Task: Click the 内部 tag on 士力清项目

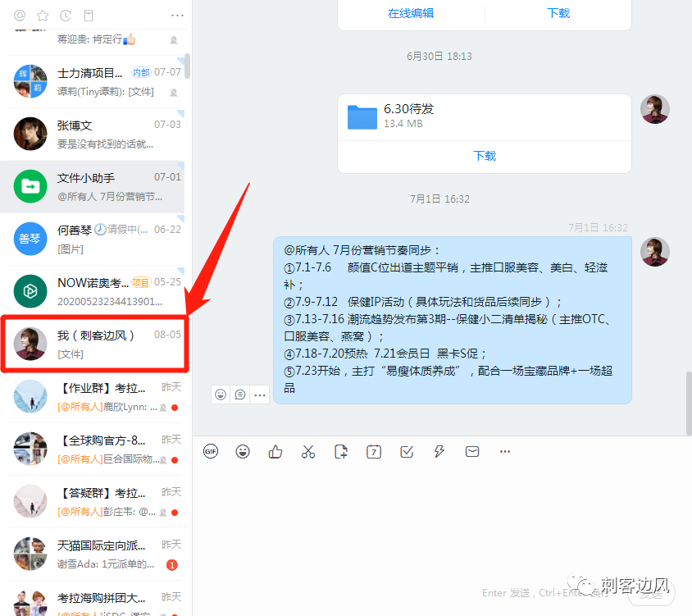Action: tap(141, 72)
